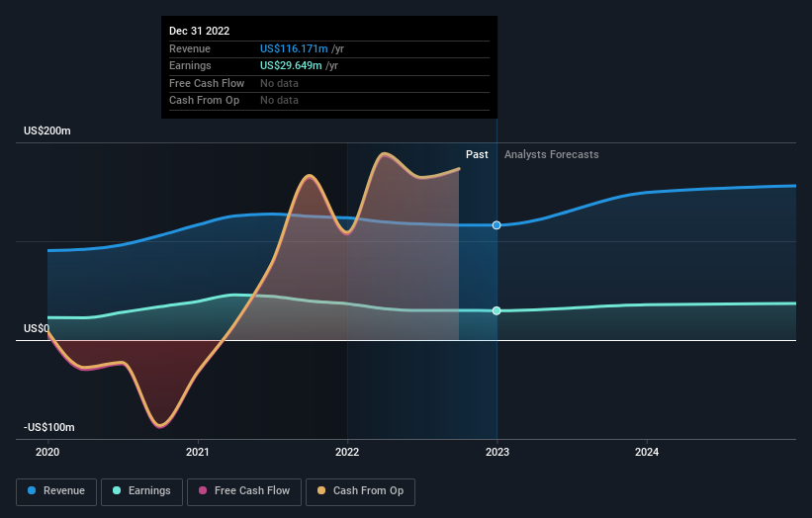The width and height of the screenshot is (812, 518).
Task: Click the 2022 x-axis label
Action: click(347, 453)
